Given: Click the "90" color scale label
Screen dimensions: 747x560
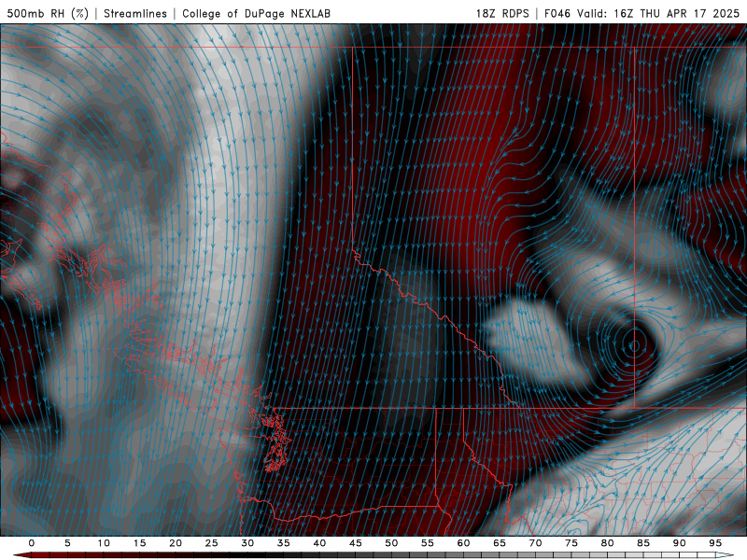Looking at the screenshot, I should pyautogui.click(x=680, y=543).
